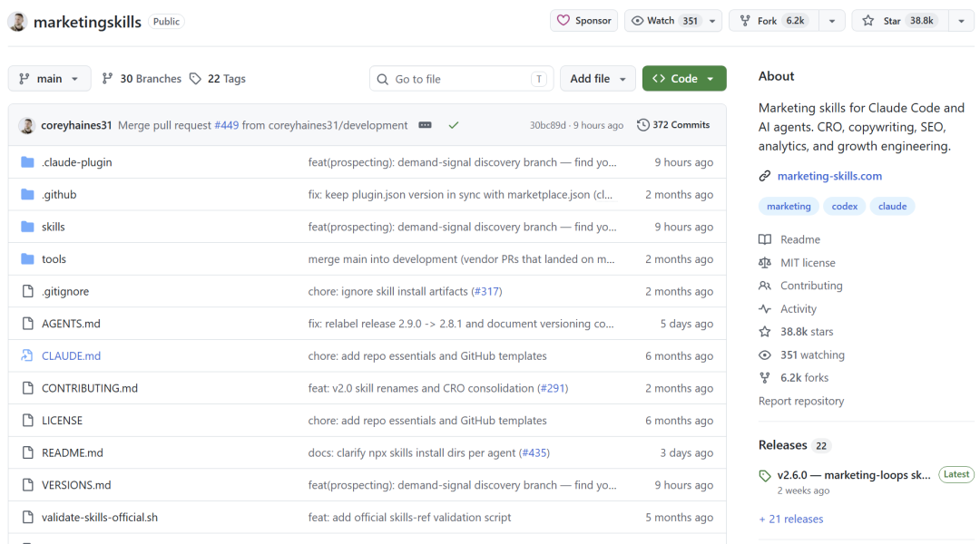Click coreyhaines31 avatar in commit row
Image resolution: width=980 pixels, height=544 pixels.
[27, 125]
